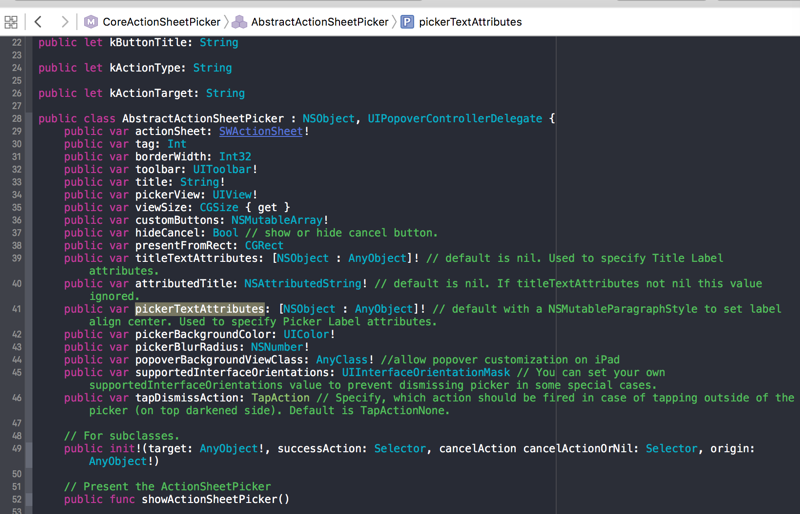800x514 pixels.
Task: Click the CGSize type name
Action: pos(219,207)
